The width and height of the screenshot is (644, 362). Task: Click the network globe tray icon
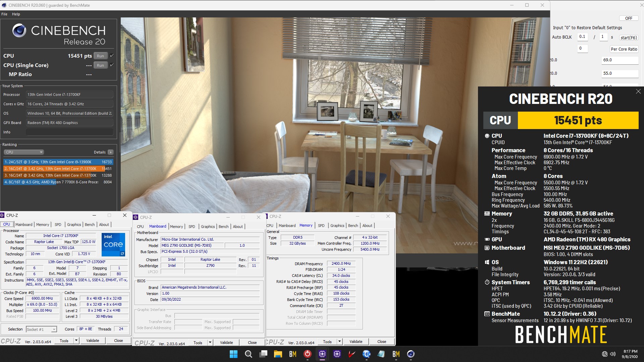(x=604, y=354)
